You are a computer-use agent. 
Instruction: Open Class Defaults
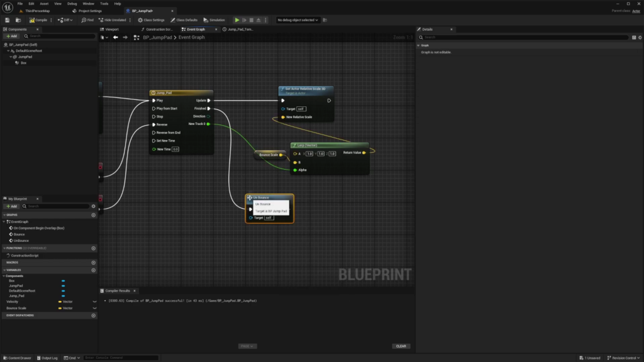pos(184,19)
